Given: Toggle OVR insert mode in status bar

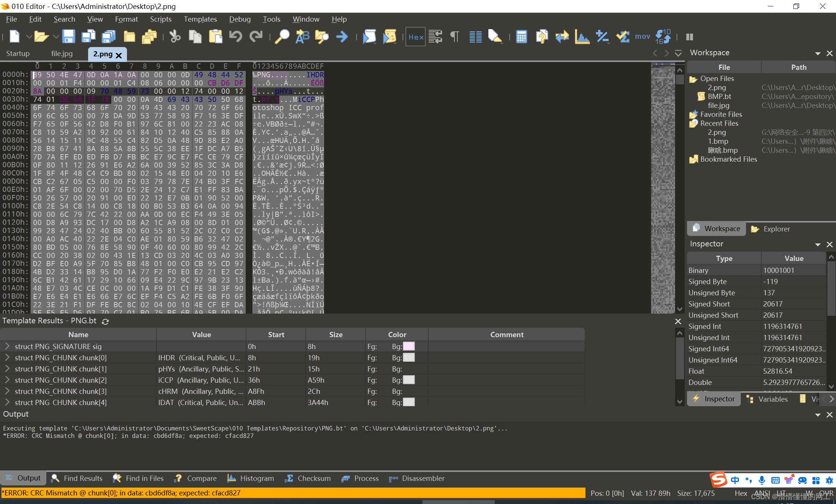Looking at the screenshot, I should click(826, 493).
